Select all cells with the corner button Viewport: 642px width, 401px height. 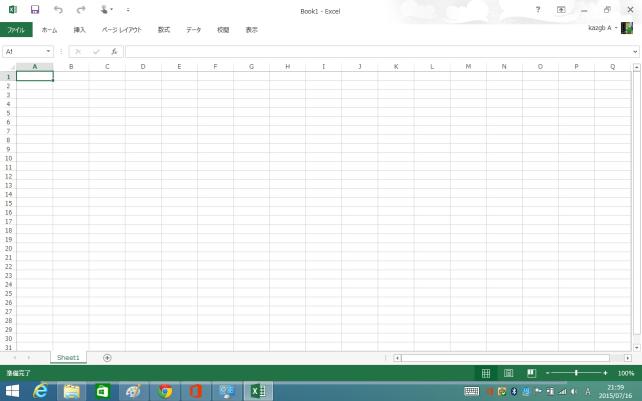[x=8, y=66]
